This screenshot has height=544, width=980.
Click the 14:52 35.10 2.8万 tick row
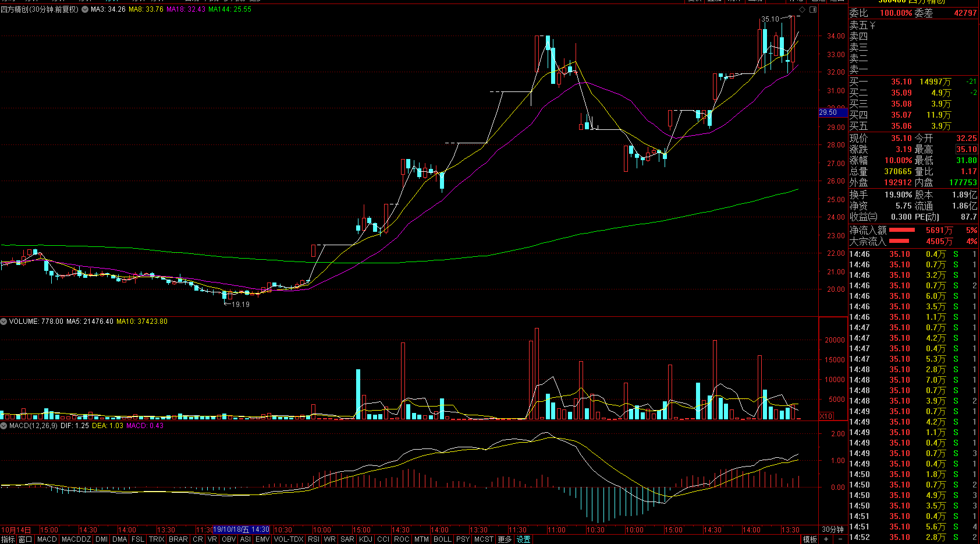pos(913,537)
